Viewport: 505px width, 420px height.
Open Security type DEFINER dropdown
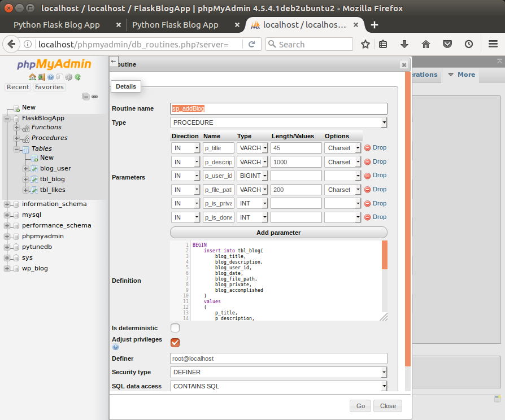click(x=278, y=373)
